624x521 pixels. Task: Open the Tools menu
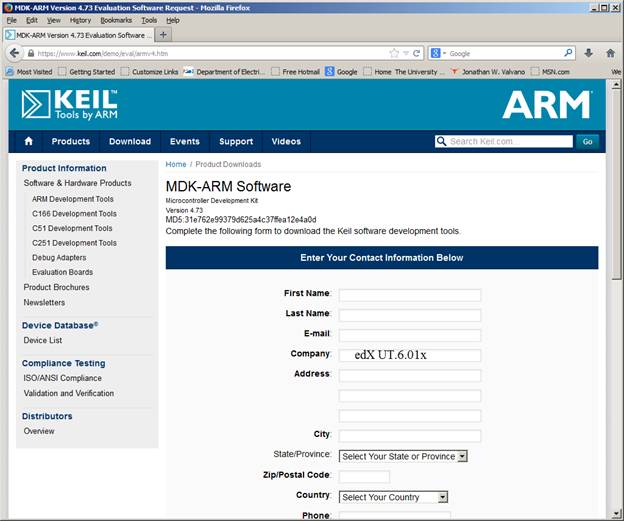[149, 20]
